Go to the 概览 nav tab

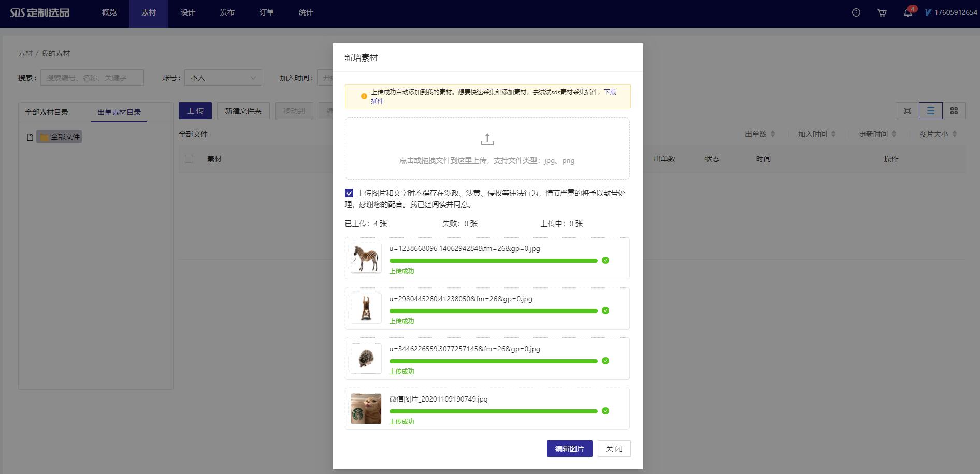tap(109, 12)
